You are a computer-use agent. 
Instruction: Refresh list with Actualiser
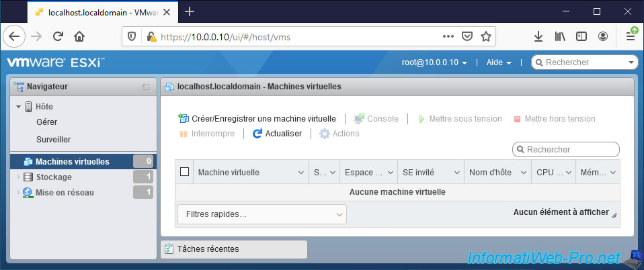click(277, 134)
